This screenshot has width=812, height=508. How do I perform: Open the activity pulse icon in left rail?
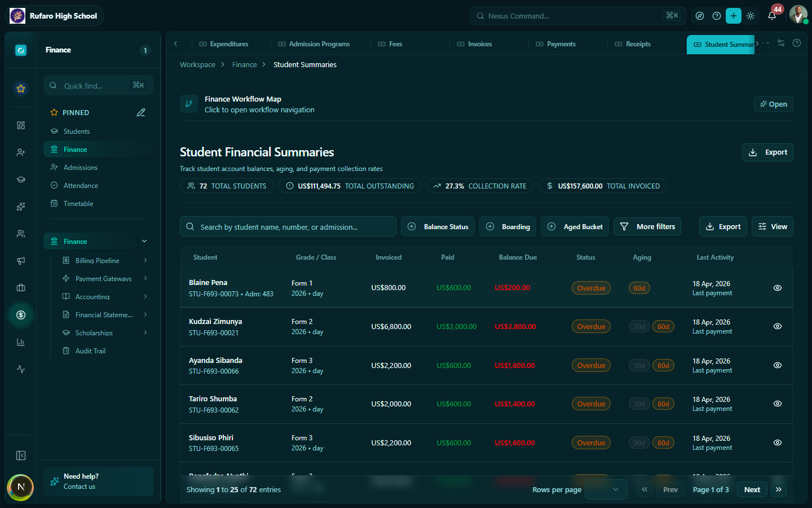tap(21, 369)
